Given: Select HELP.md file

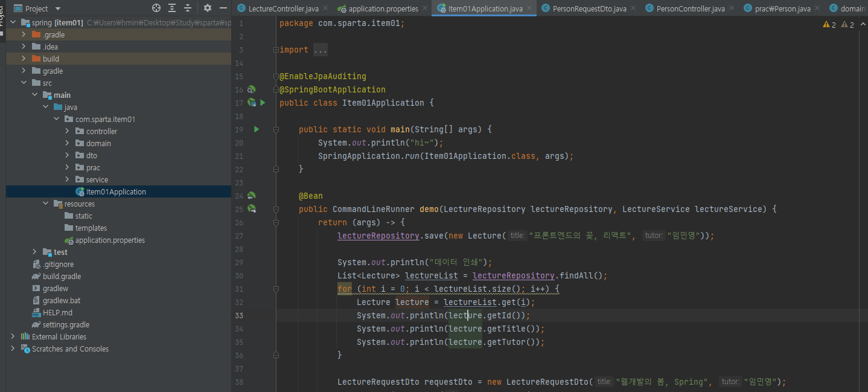Looking at the screenshot, I should [118, 312].
